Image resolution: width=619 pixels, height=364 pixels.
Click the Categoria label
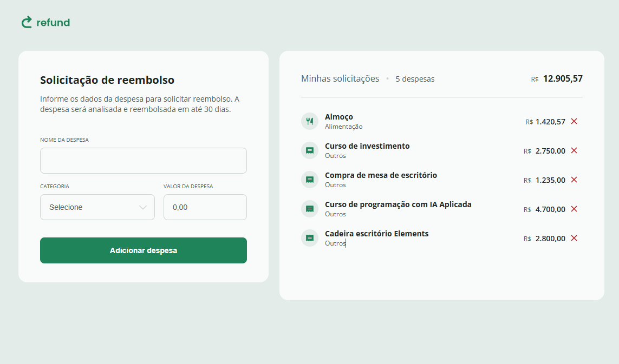[x=55, y=186]
